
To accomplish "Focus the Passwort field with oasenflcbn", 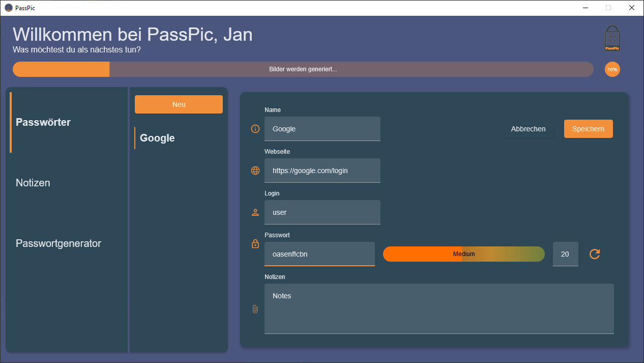I will (x=319, y=254).
